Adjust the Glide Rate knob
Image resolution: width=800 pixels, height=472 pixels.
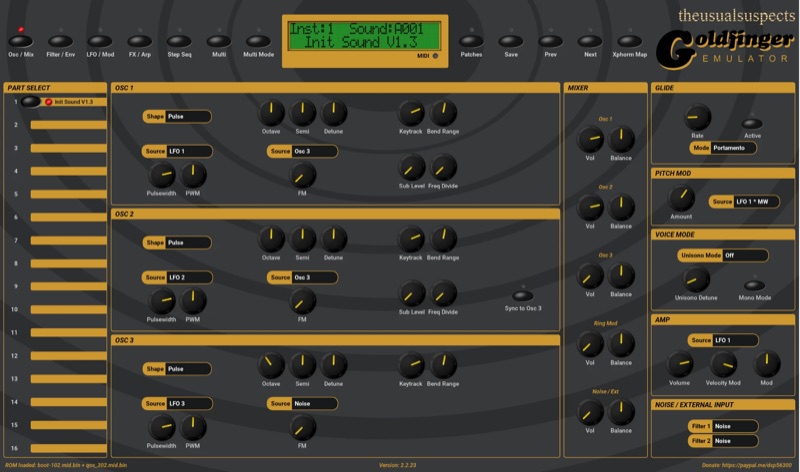[x=697, y=117]
